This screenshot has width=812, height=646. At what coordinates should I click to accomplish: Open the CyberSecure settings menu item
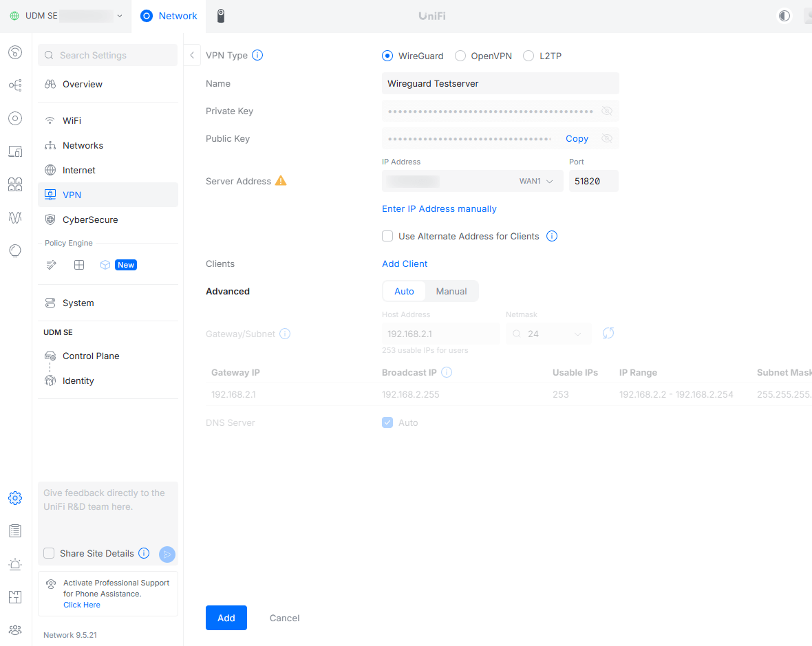click(x=90, y=219)
